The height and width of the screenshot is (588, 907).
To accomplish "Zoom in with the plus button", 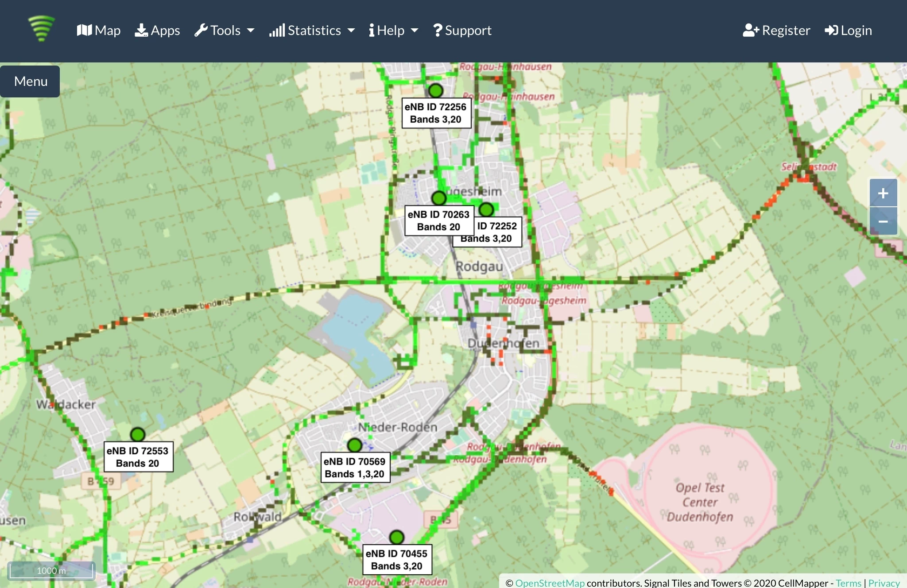I will (883, 193).
